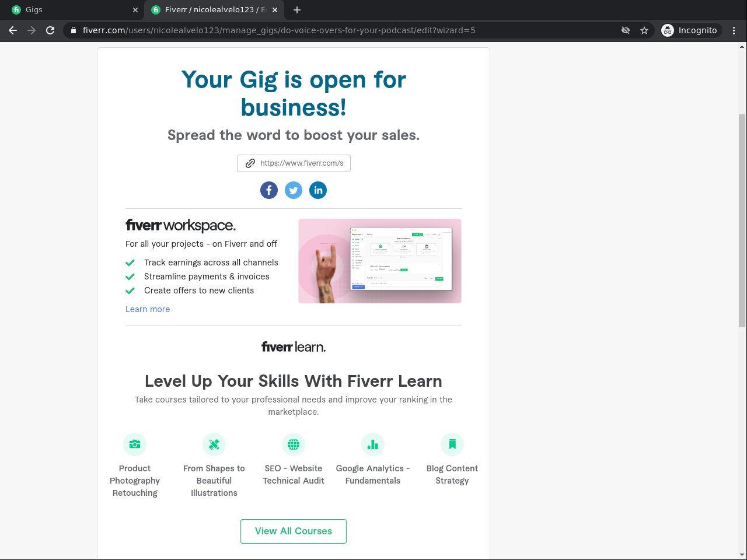The width and height of the screenshot is (747, 560).
Task: Click the Fiverr Workspace preview image
Action: [x=380, y=261]
